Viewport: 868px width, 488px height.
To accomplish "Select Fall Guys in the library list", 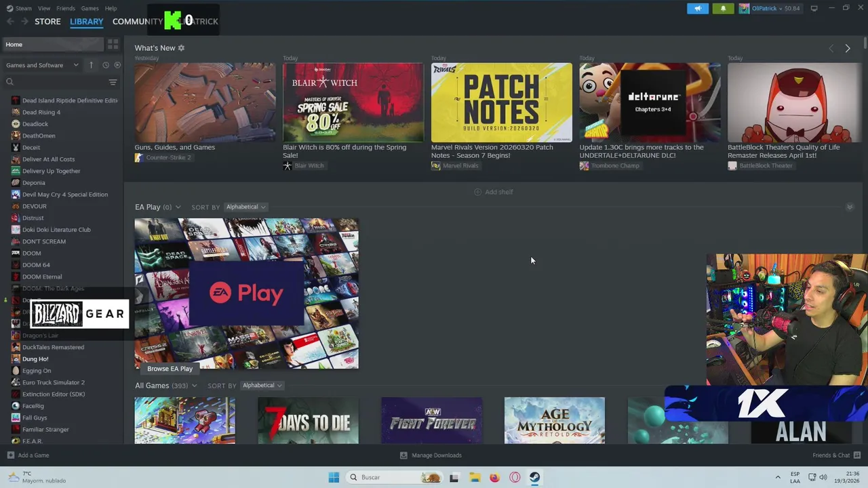I will (x=35, y=418).
